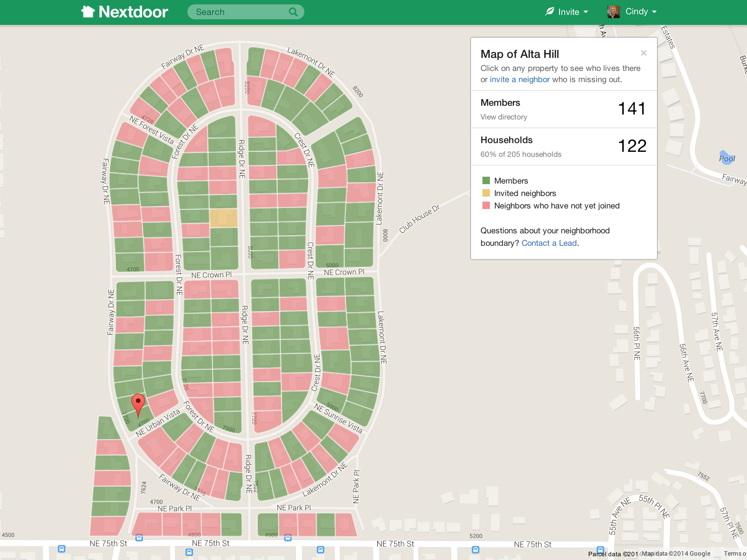Click the yellow invited neighbor property parcel
747x560 pixels.
coord(223,218)
